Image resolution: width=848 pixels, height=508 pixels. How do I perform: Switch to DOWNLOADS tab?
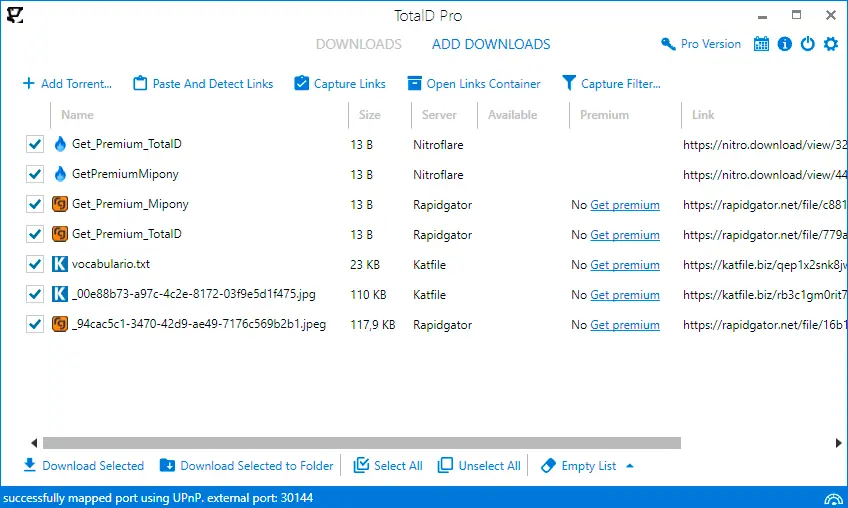click(359, 44)
